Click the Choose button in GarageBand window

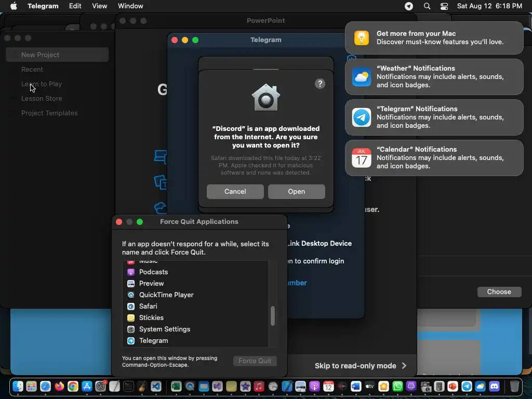click(499, 292)
